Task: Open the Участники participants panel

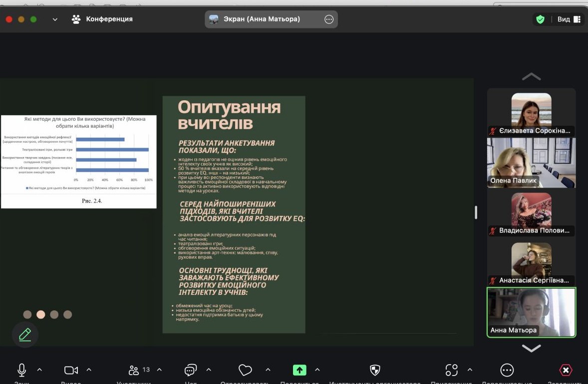Action: coord(133,370)
